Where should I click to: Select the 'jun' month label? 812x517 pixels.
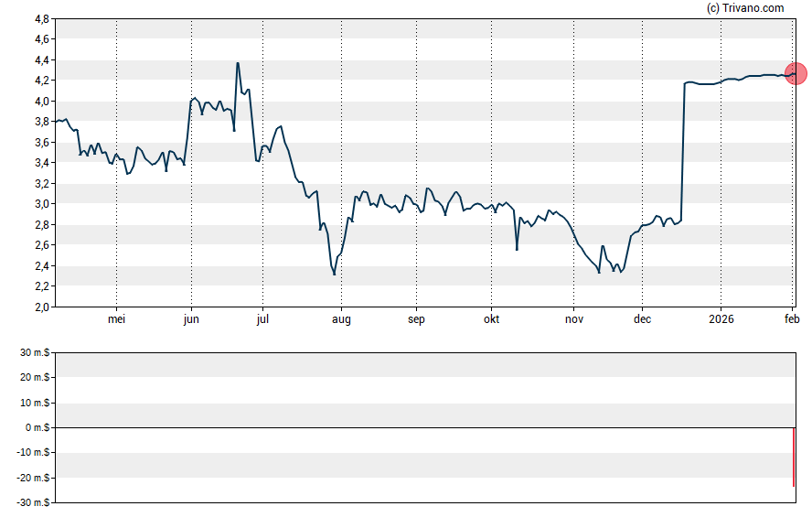(191, 319)
